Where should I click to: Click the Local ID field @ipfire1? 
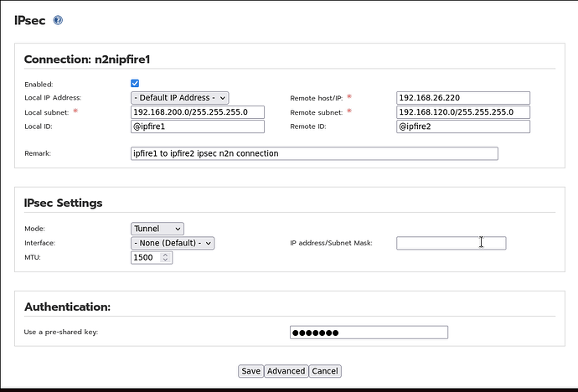tap(198, 126)
